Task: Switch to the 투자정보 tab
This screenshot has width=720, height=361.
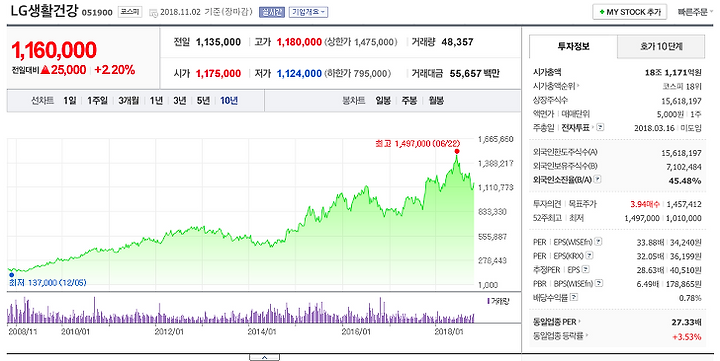Action: tap(574, 46)
